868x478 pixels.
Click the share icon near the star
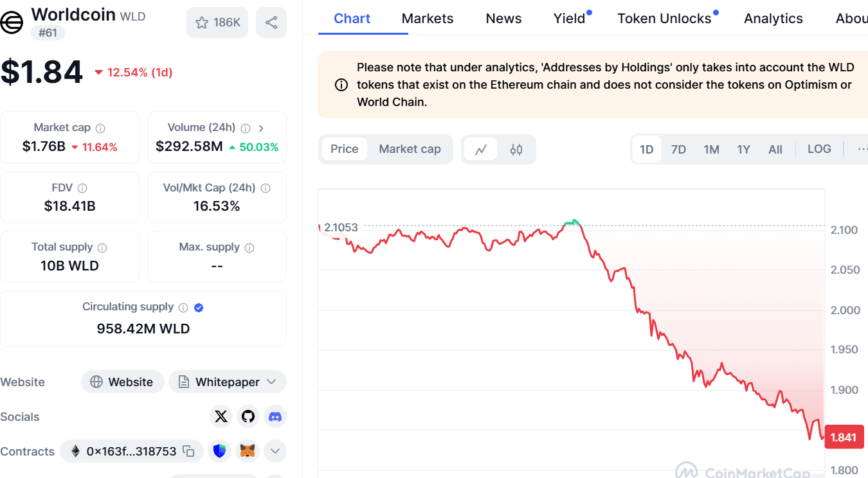(271, 22)
